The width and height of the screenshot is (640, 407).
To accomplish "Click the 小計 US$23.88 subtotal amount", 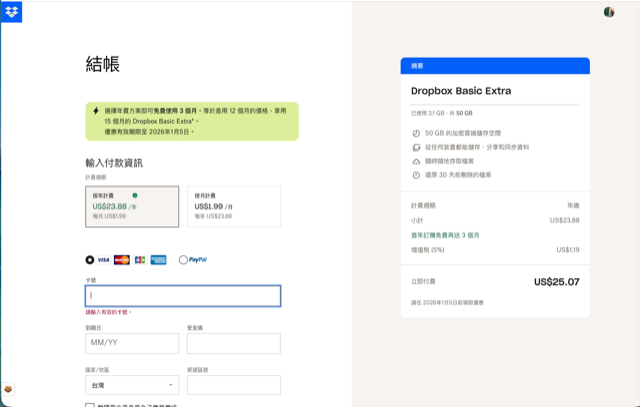I will (x=564, y=220).
